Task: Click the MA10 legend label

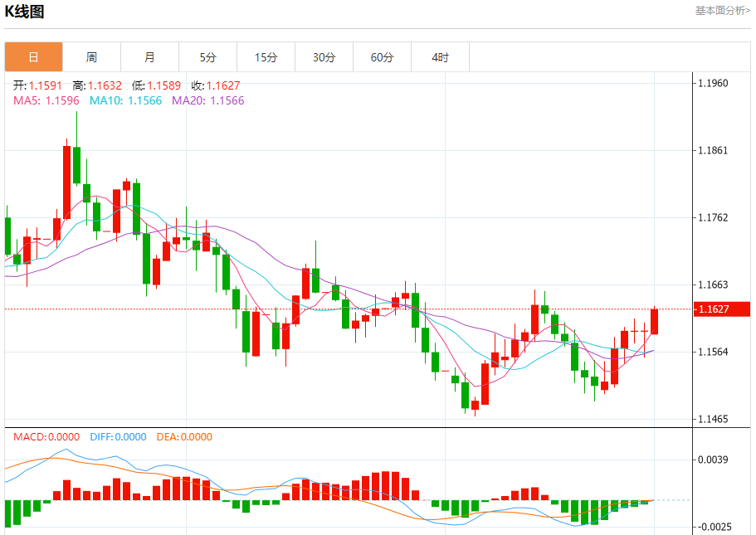Action: [125, 100]
